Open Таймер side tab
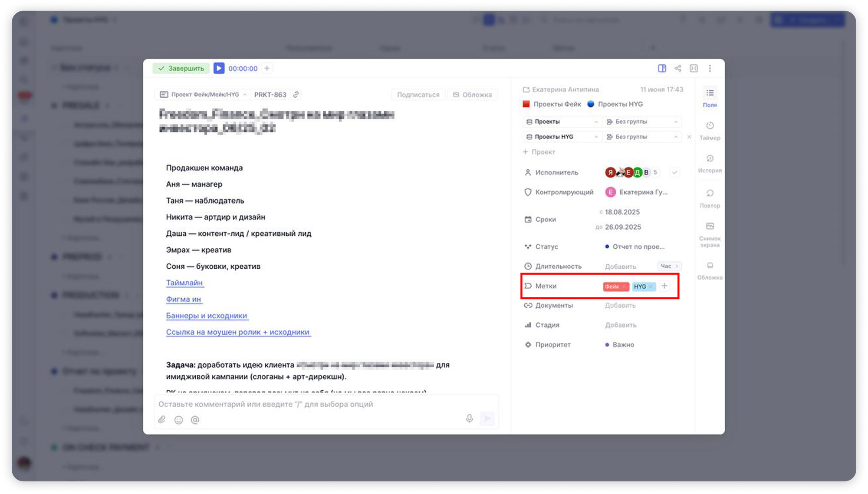This screenshot has width=868, height=494. tap(710, 130)
